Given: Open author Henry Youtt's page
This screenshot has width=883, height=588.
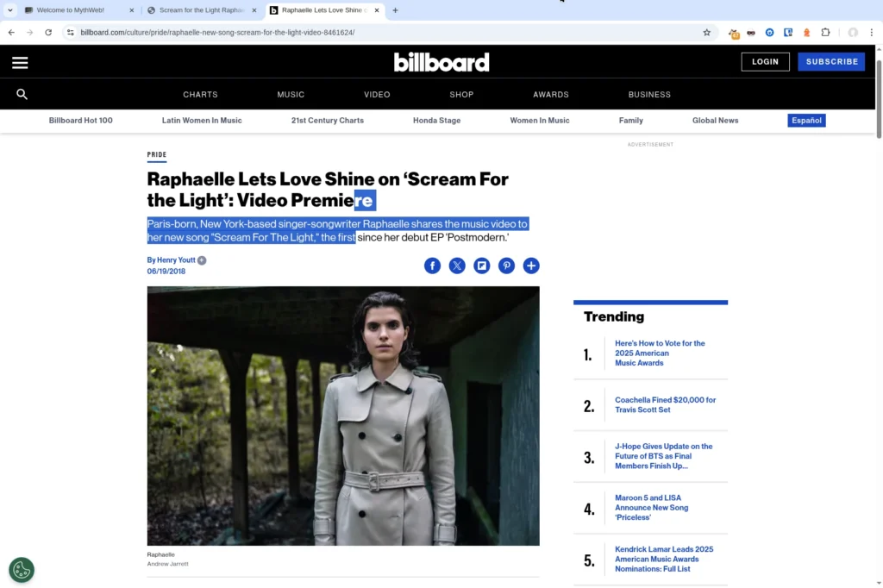Looking at the screenshot, I should 176,260.
